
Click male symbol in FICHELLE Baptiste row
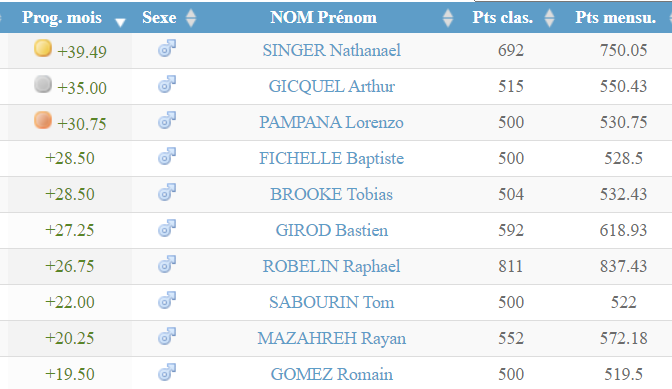167,156
